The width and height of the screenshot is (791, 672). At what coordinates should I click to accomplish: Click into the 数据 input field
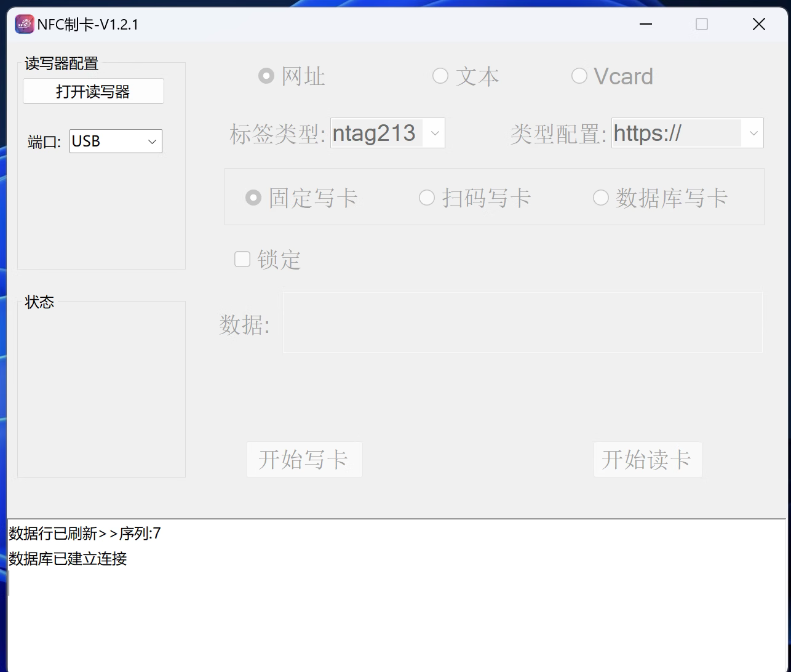523,322
